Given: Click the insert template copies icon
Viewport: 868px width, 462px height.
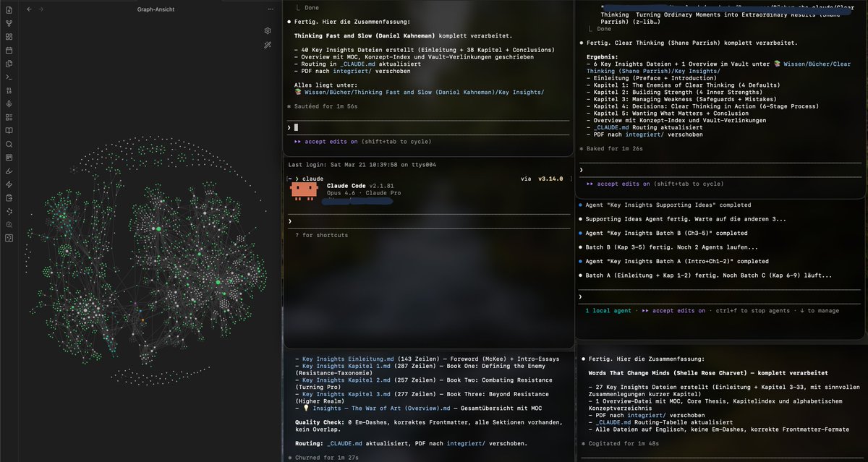Looking at the screenshot, I should point(9,64).
